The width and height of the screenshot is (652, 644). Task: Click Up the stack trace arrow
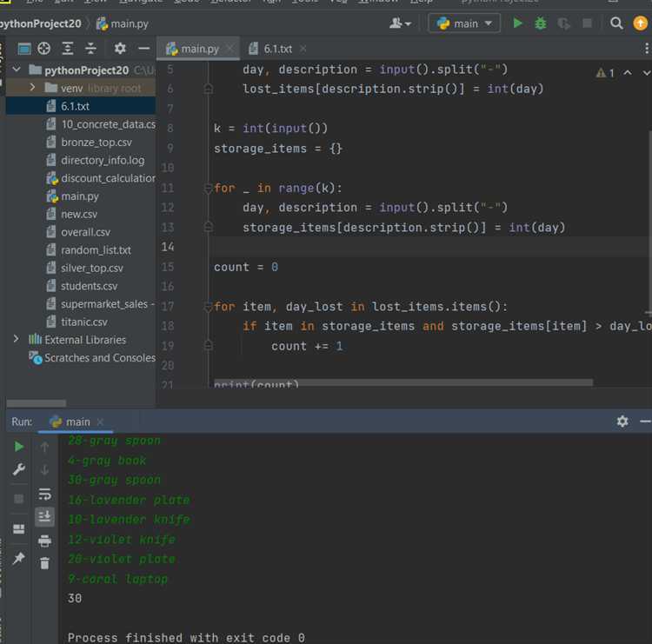(x=44, y=447)
